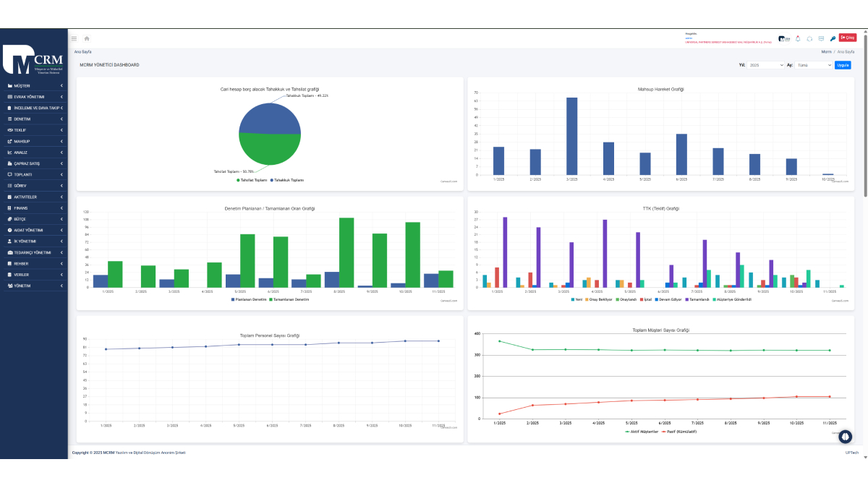The height and width of the screenshot is (488, 868).
Task: Click the company logo avatar in header
Action: tap(784, 38)
